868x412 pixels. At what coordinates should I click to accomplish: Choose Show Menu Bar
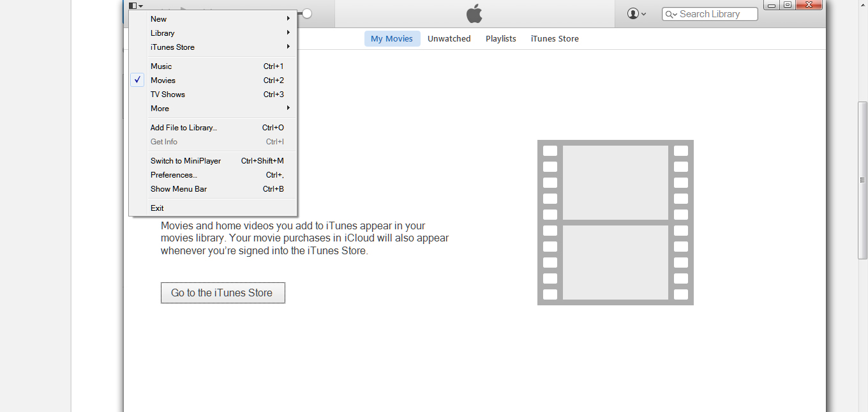click(213, 189)
